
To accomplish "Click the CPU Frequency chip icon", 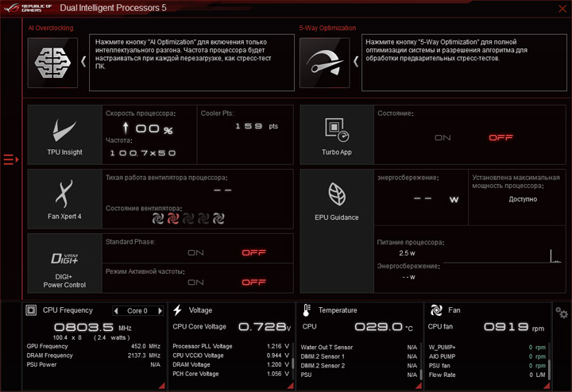I will click(x=31, y=310).
